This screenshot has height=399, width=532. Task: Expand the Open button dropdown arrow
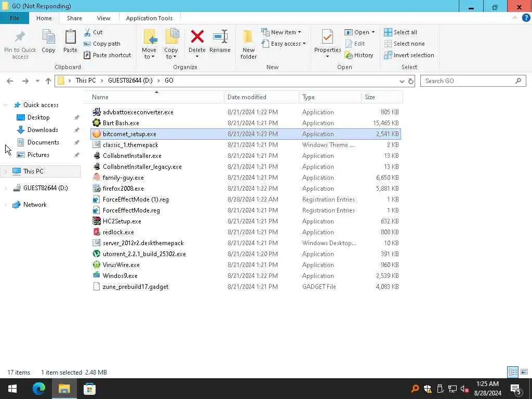[373, 32]
